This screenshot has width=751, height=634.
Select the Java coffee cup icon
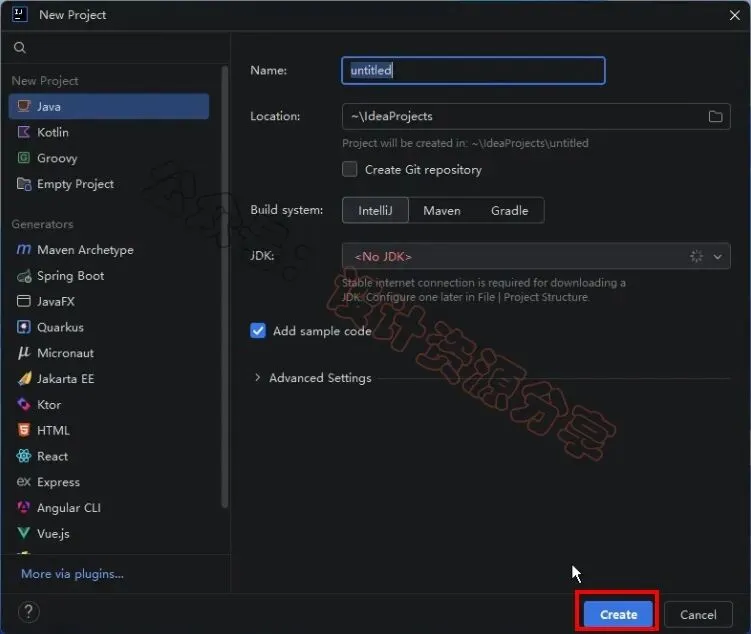tap(23, 106)
